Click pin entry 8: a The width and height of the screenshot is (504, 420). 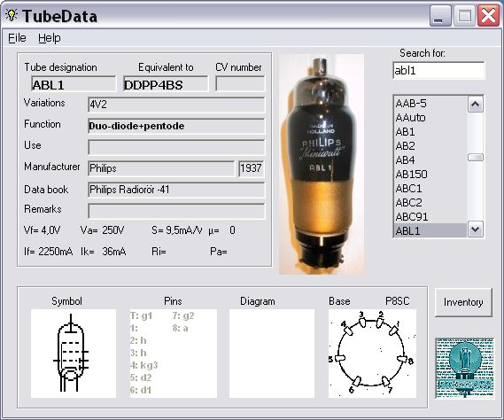[x=181, y=328]
